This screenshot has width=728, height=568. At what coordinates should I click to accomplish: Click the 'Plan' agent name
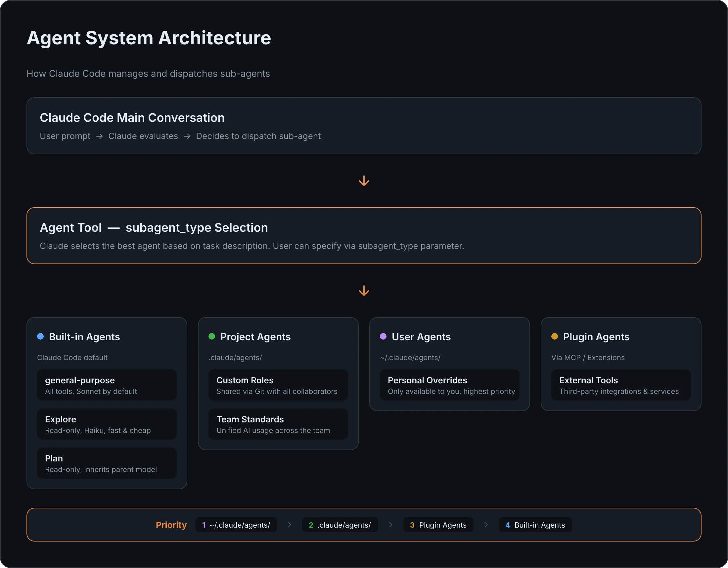pyautogui.click(x=54, y=458)
